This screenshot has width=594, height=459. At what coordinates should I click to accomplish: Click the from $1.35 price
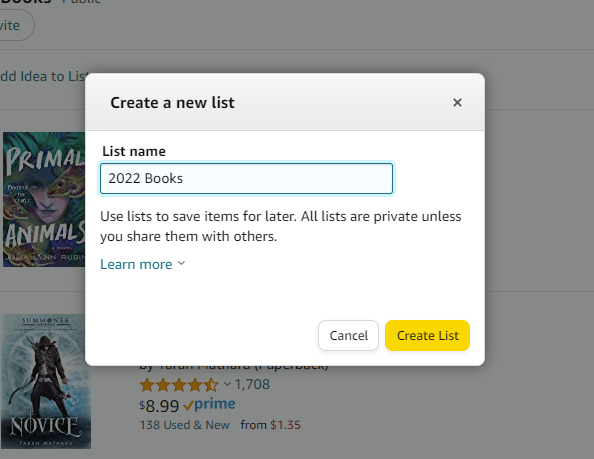tap(270, 425)
